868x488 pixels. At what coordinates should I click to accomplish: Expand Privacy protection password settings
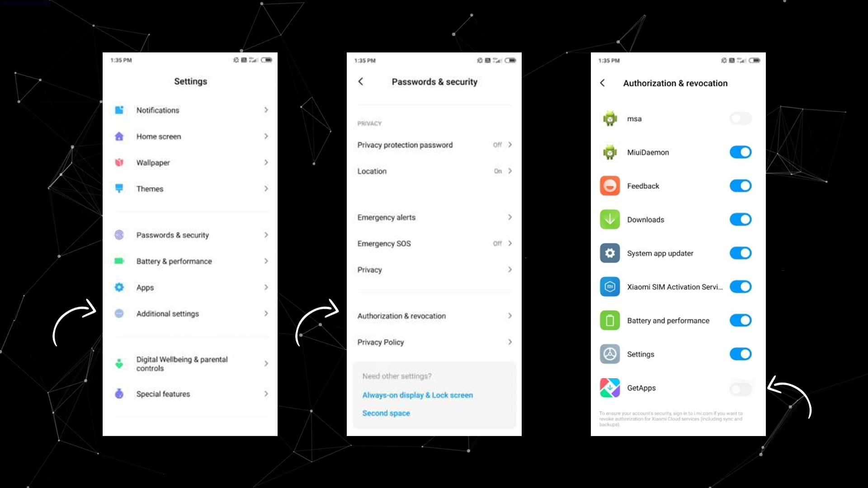pos(434,145)
